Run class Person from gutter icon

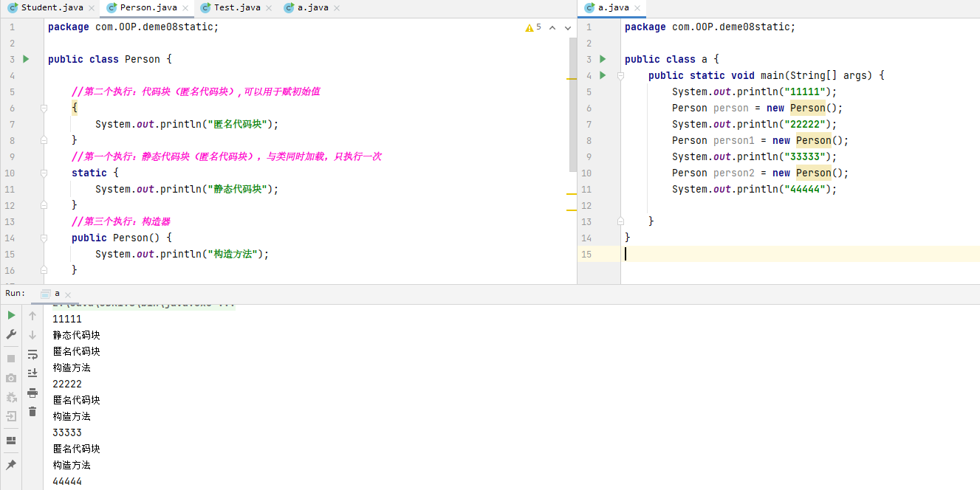(x=26, y=59)
